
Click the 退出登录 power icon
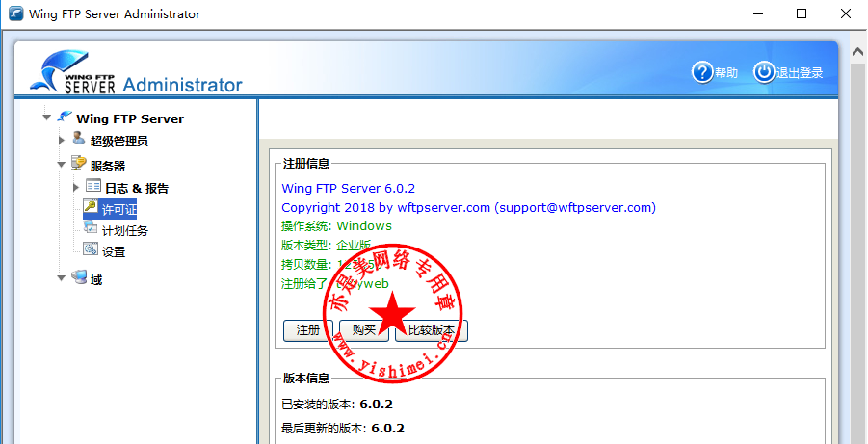click(764, 72)
